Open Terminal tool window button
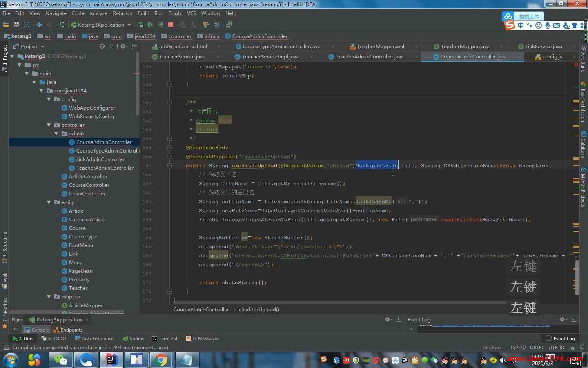The width and height of the screenshot is (588, 368). [165, 339]
